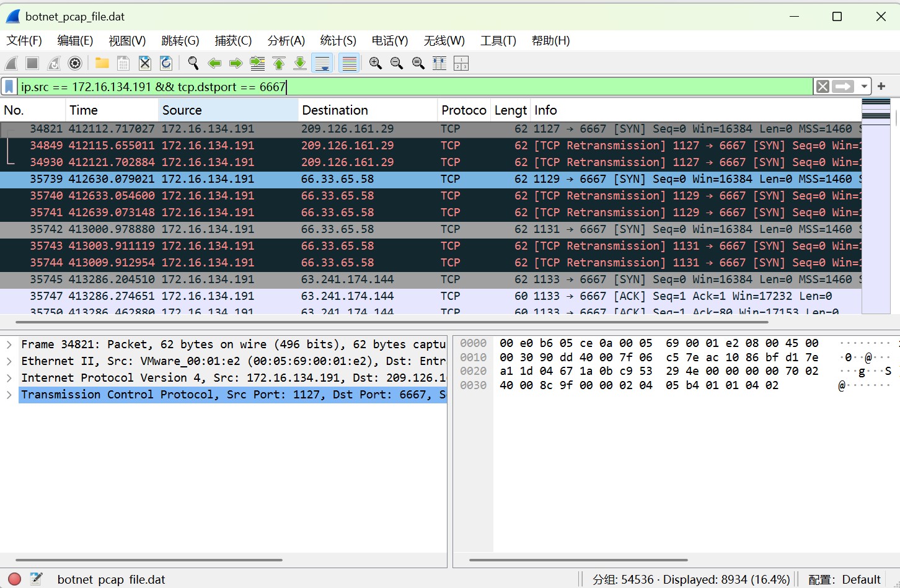This screenshot has width=900, height=588.
Task: Start capturing packets with the shark fin icon
Action: pos(12,63)
